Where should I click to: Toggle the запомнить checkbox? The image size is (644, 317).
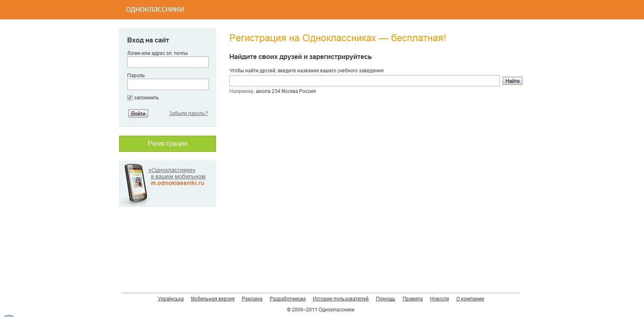click(x=130, y=98)
